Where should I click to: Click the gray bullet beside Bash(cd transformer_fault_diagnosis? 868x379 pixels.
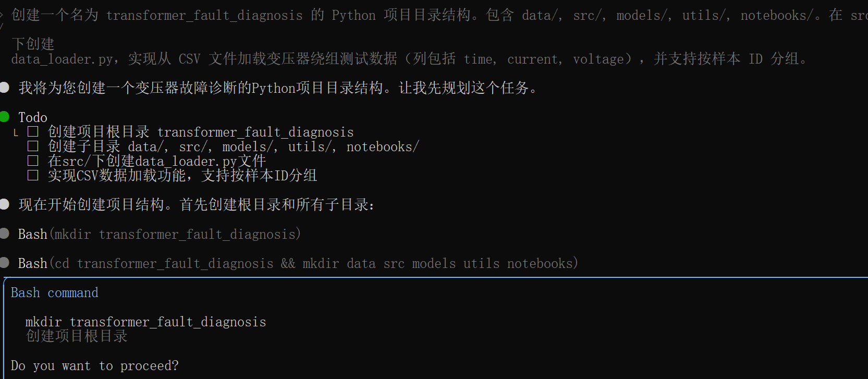point(5,263)
